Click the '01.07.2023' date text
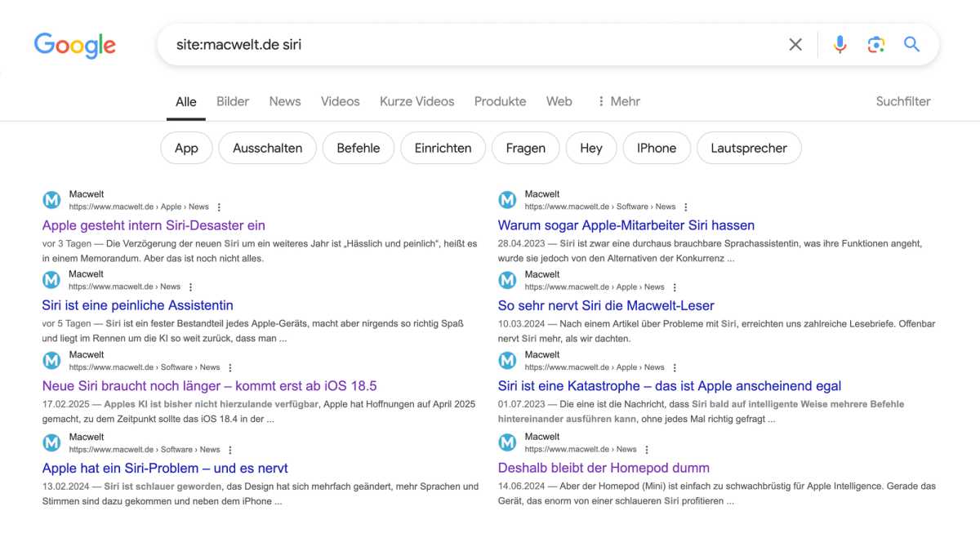Screen dimensions: 980x551 pos(521,404)
